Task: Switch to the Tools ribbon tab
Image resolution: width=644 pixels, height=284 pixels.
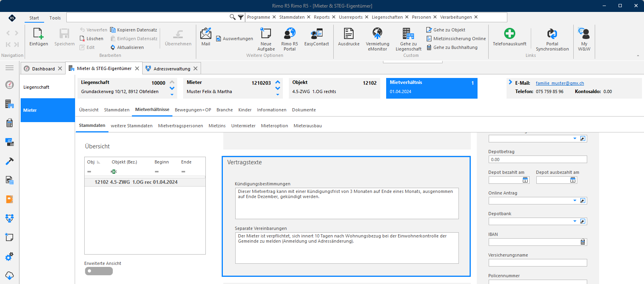Action: pos(55,18)
